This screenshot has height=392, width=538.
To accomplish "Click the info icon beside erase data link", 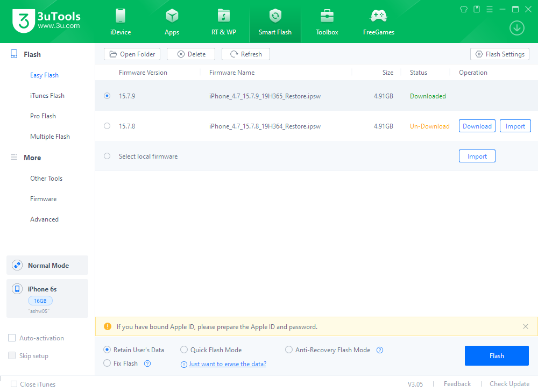I will click(x=184, y=364).
